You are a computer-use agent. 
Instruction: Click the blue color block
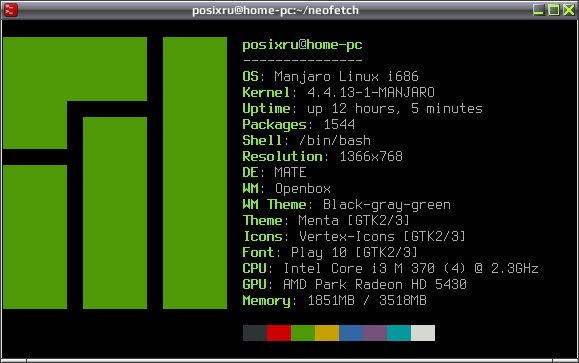point(351,333)
